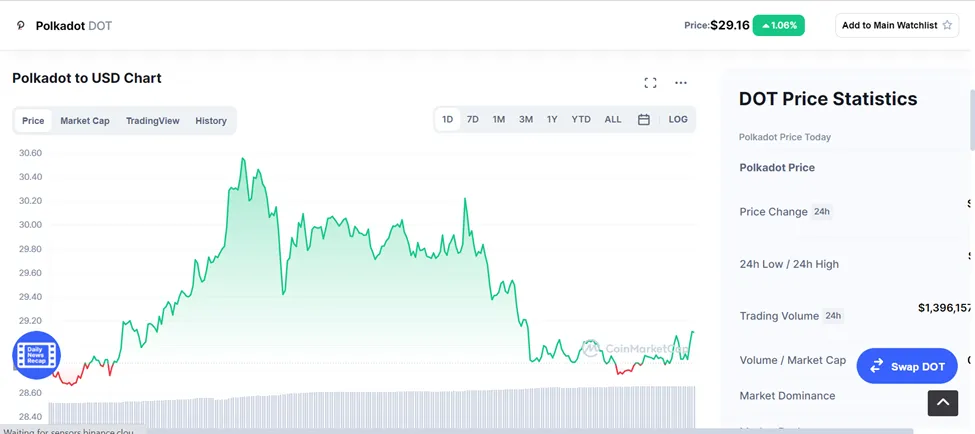Screen dimensions: 975x434
Task: Click the 24h tag beside Trading Volume
Action: [833, 316]
